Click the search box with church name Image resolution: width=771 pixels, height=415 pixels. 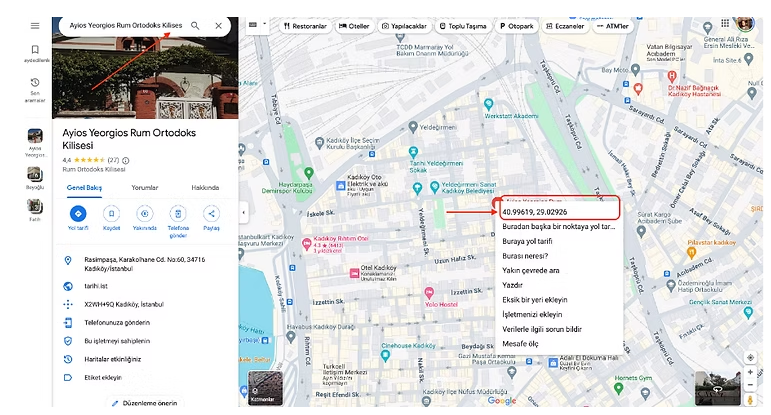(x=123, y=25)
